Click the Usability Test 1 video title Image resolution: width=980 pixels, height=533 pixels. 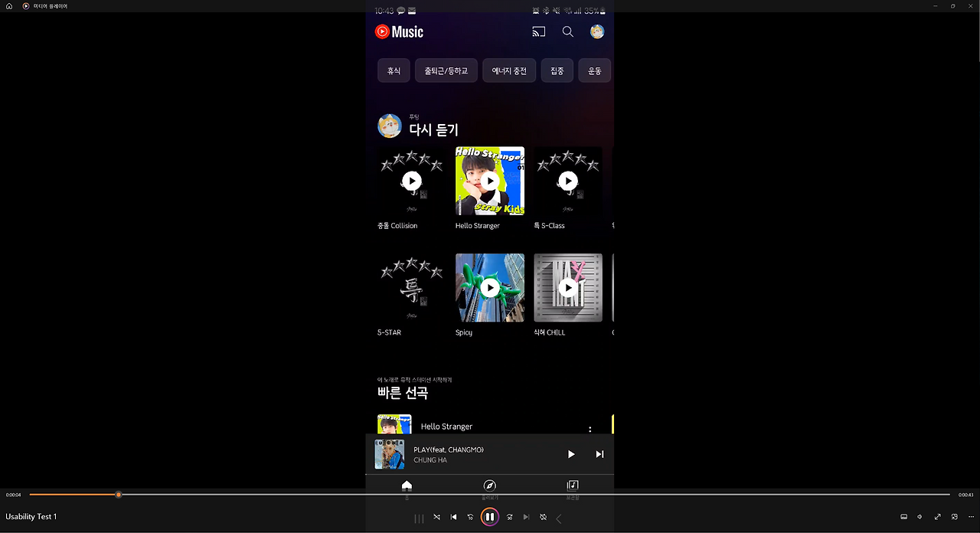pyautogui.click(x=31, y=517)
